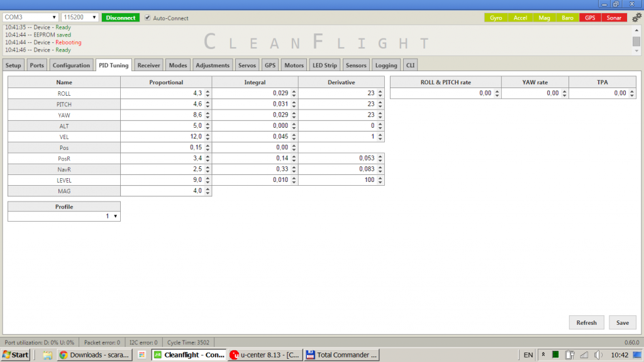
Task: Click the Refresh button
Action: 586,322
